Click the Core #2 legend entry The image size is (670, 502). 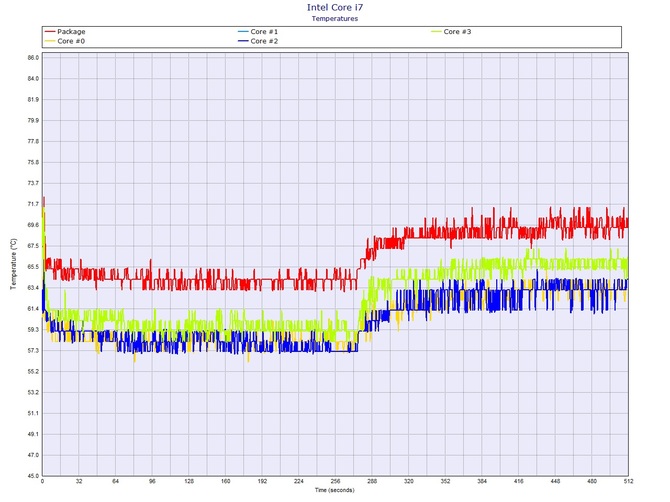pos(258,41)
